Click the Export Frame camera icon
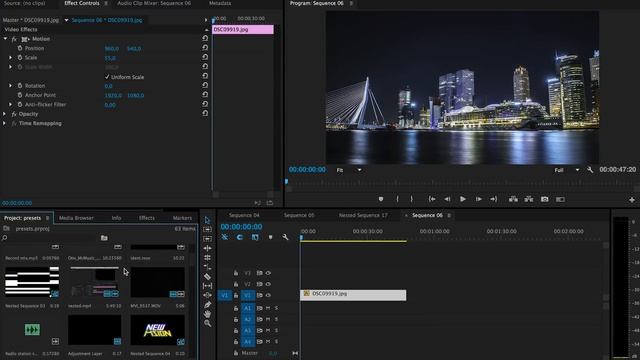The width and height of the screenshot is (640, 360). (x=544, y=199)
